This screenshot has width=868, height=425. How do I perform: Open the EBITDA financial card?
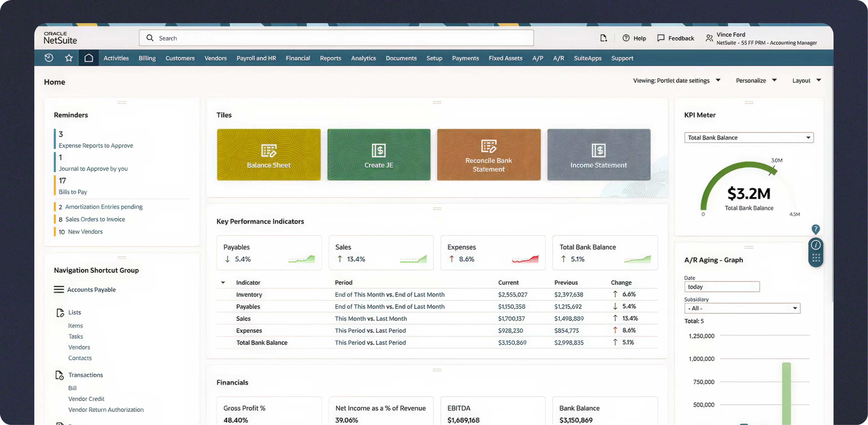click(493, 411)
